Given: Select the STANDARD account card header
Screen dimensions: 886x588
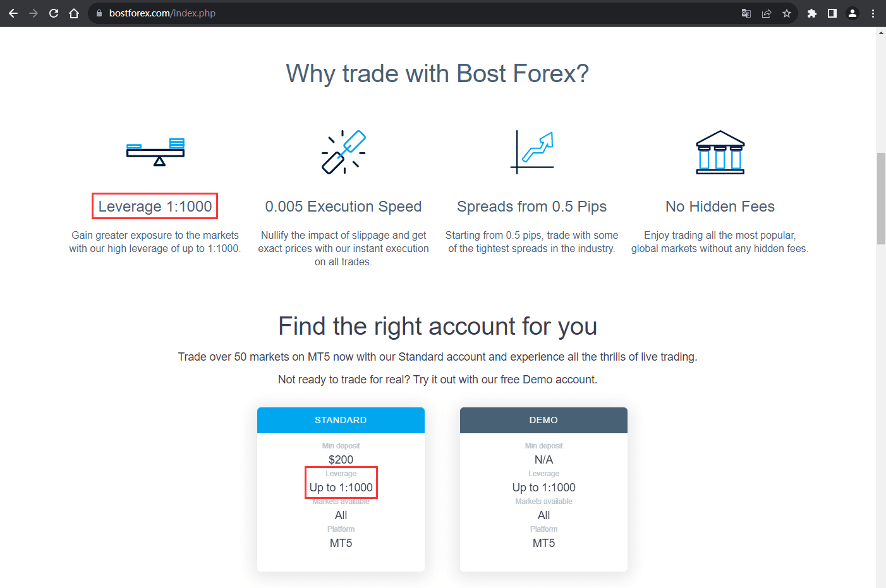Looking at the screenshot, I should click(341, 420).
